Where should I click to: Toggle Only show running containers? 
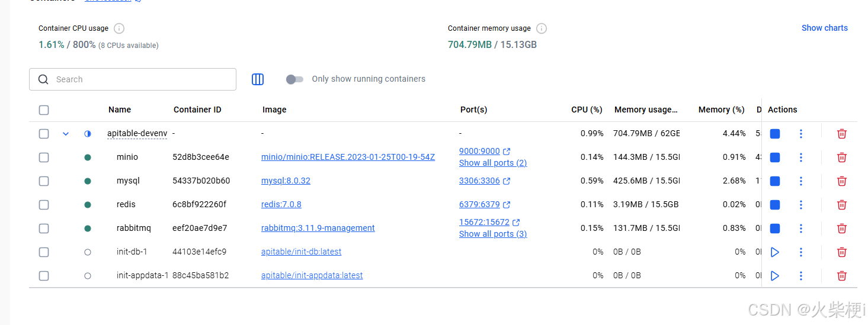point(294,79)
